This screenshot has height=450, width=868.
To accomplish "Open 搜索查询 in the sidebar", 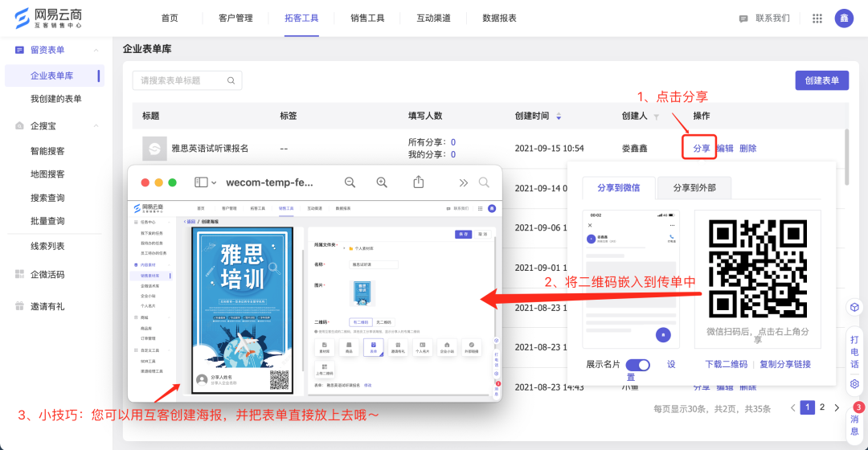I will click(47, 198).
